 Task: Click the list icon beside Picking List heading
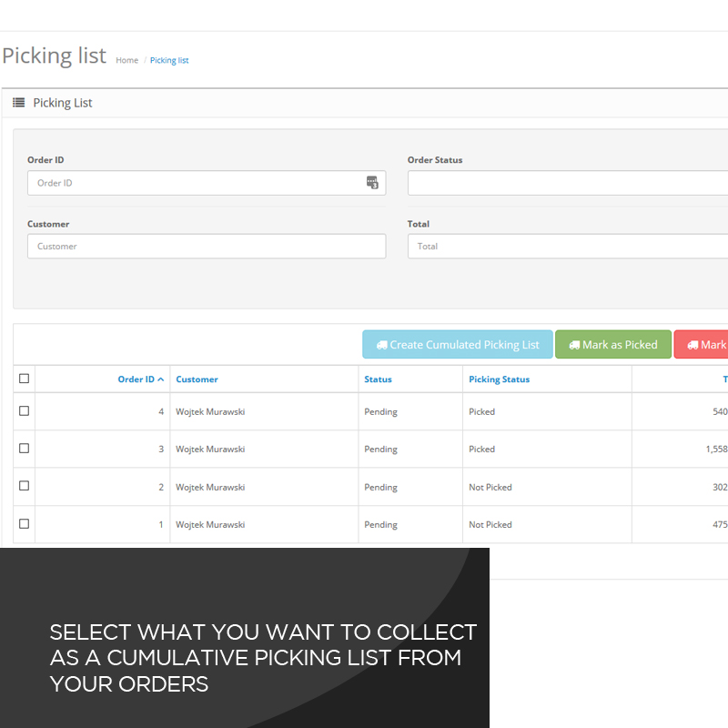(18, 103)
